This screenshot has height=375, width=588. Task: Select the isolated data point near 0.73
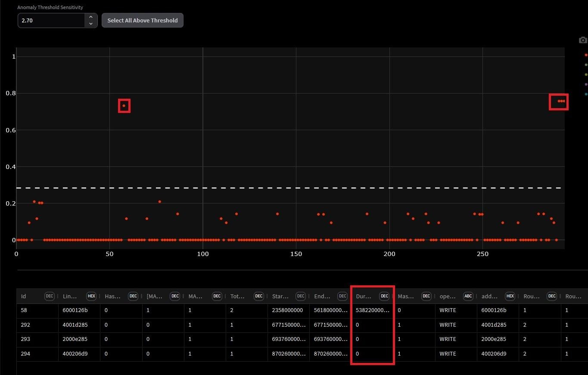(124, 106)
